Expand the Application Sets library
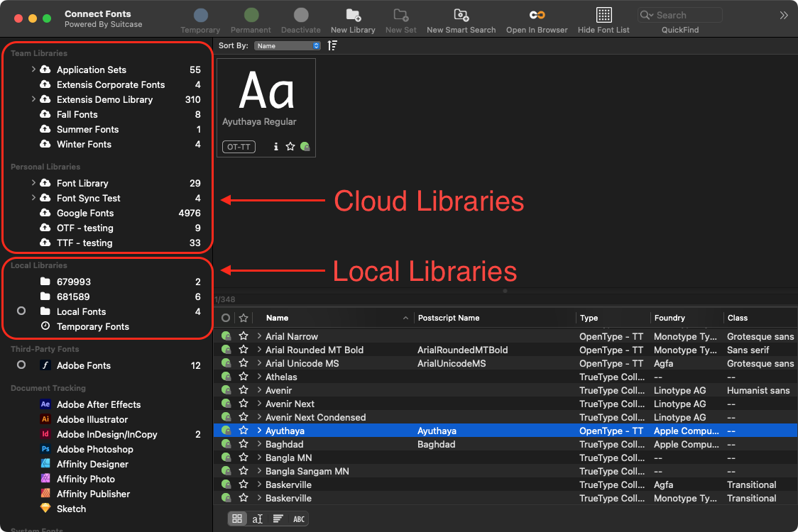Image resolution: width=798 pixels, height=532 pixels. 33,70
